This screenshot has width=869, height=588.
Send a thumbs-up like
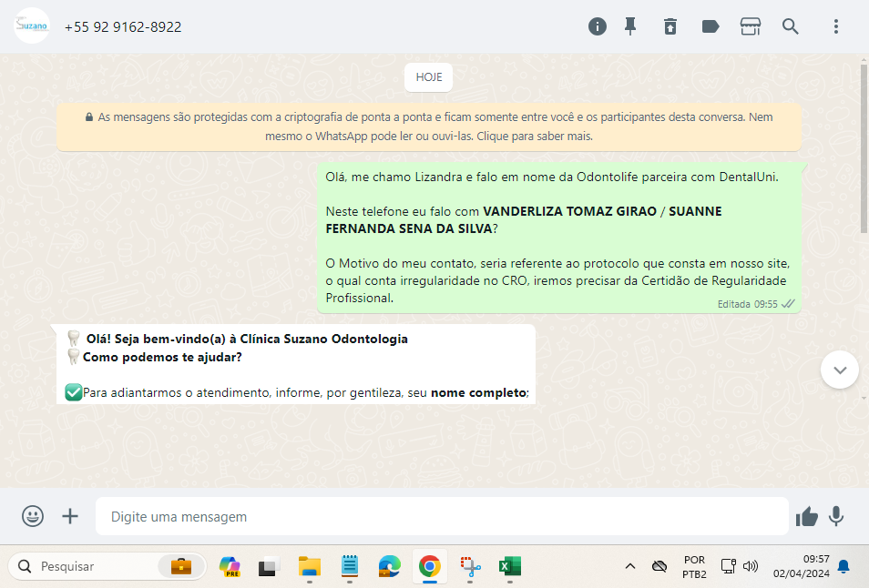point(806,517)
